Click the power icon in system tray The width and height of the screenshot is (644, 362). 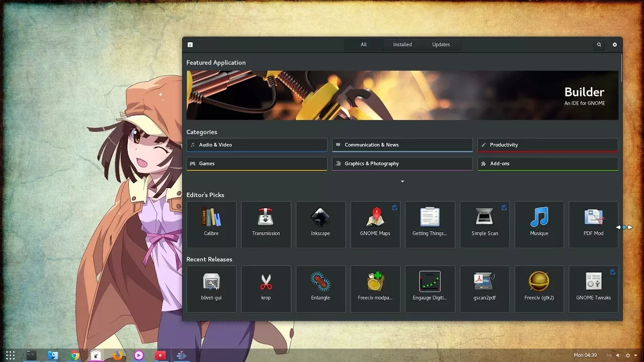coord(628,355)
